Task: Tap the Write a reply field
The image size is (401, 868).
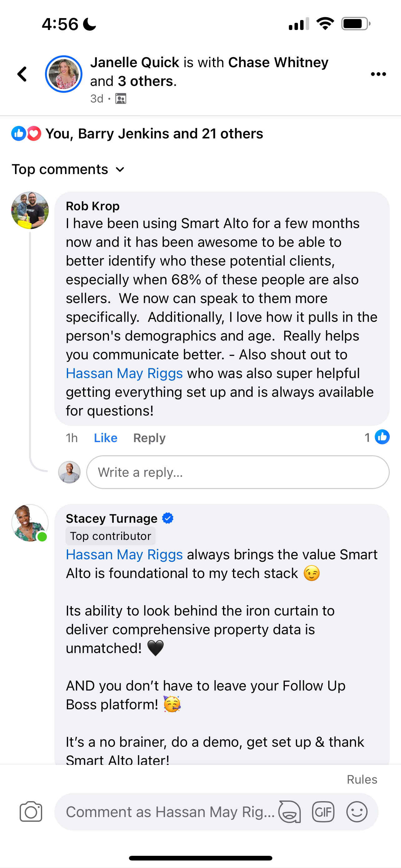Action: pyautogui.click(x=238, y=472)
